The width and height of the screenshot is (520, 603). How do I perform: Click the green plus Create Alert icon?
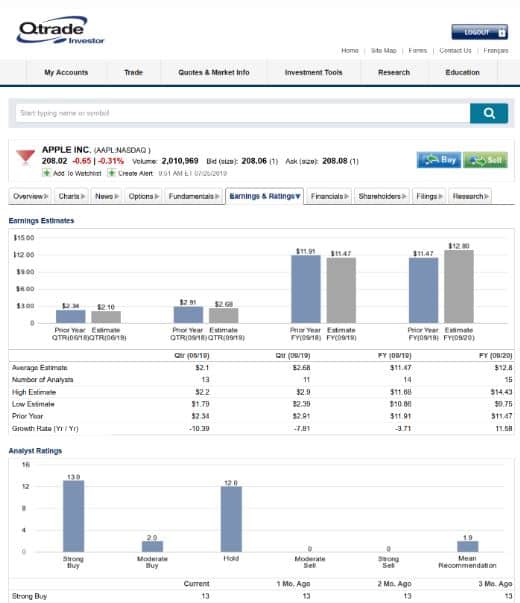tap(112, 173)
